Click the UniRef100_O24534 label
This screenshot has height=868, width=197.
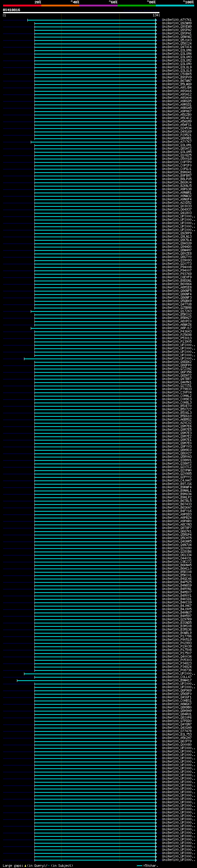pyautogui.click(x=176, y=128)
